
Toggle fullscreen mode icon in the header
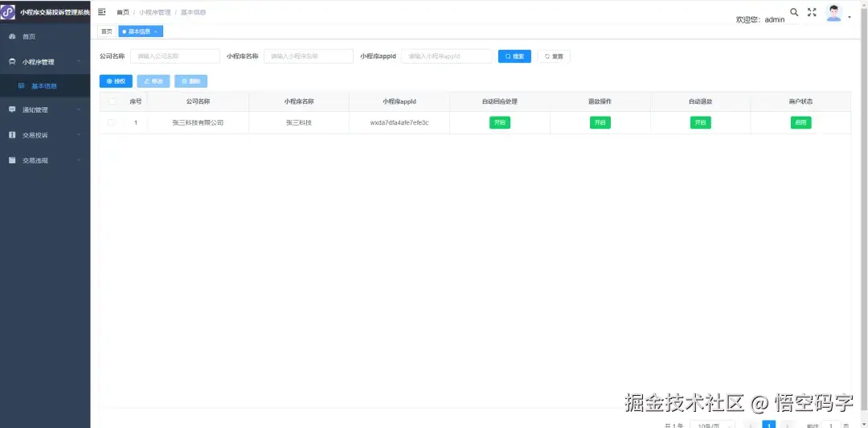(812, 12)
